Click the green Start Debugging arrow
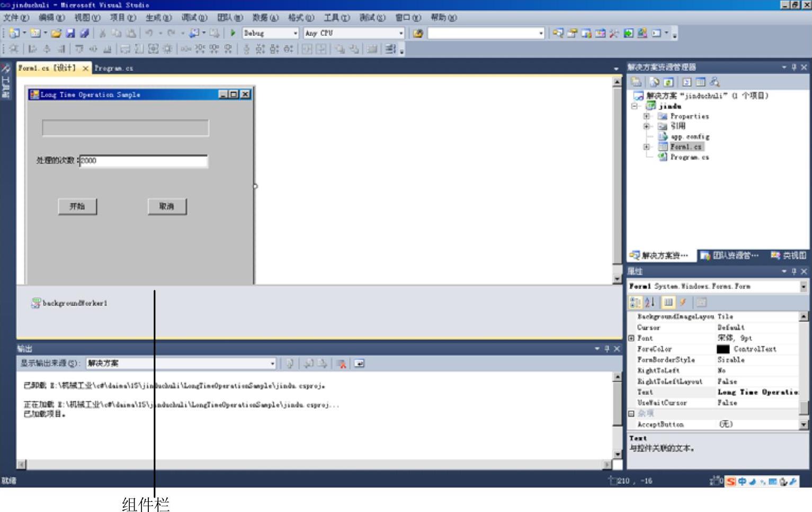Screen dimensions: 812x512 (233, 33)
